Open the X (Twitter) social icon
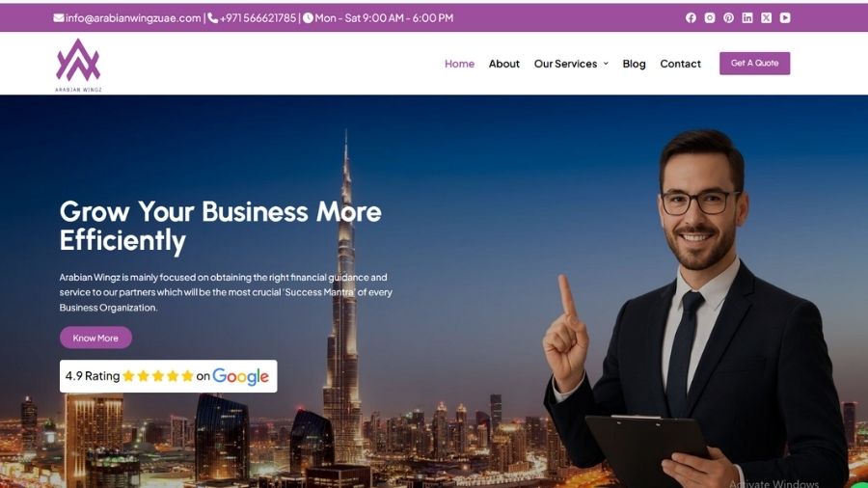This screenshot has height=488, width=868. (x=766, y=17)
